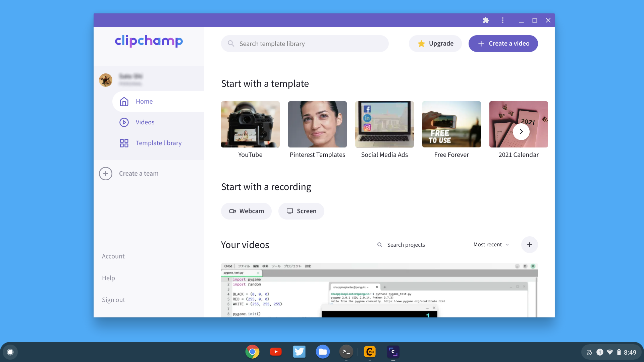Click the user profile avatar
This screenshot has height=362, width=644.
pyautogui.click(x=105, y=80)
